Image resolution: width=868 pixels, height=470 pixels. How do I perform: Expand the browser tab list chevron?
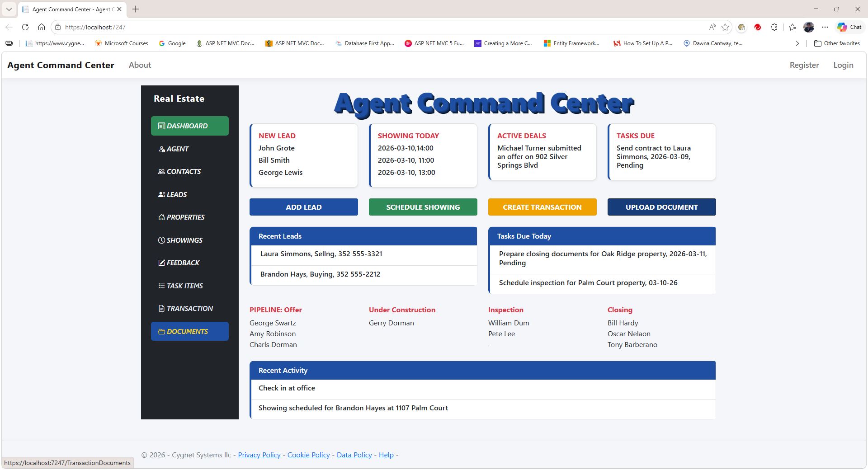coord(9,9)
